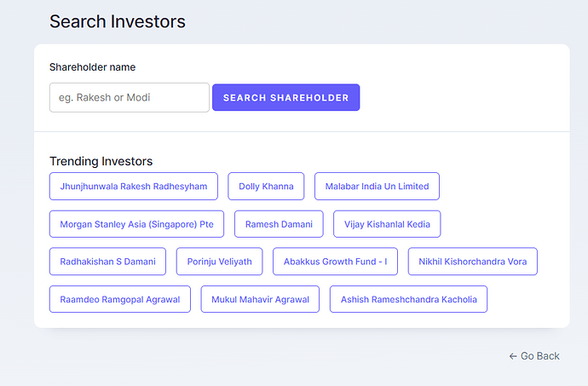The height and width of the screenshot is (386, 588).
Task: Choose Malabar India Un Limited
Action: [x=377, y=186]
